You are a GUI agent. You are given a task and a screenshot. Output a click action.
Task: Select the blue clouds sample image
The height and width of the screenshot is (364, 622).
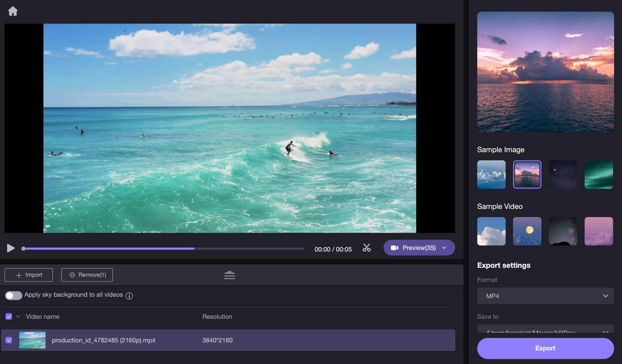pos(491,174)
